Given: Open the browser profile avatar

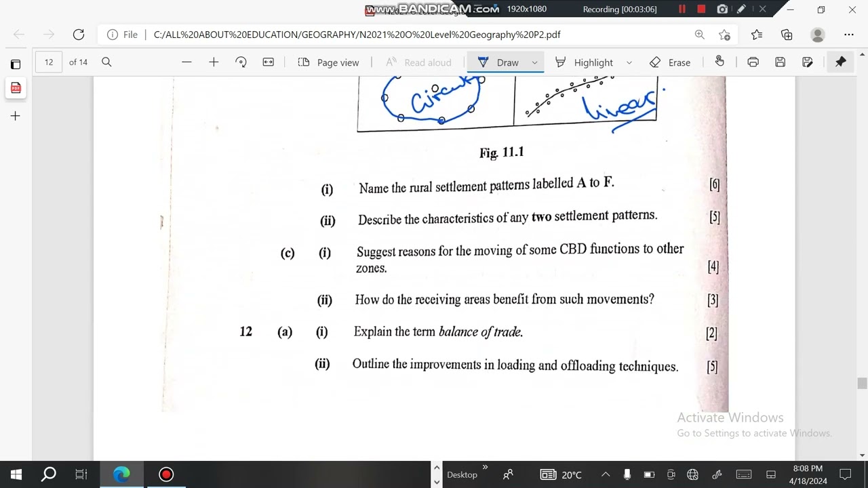Looking at the screenshot, I should coord(818,35).
